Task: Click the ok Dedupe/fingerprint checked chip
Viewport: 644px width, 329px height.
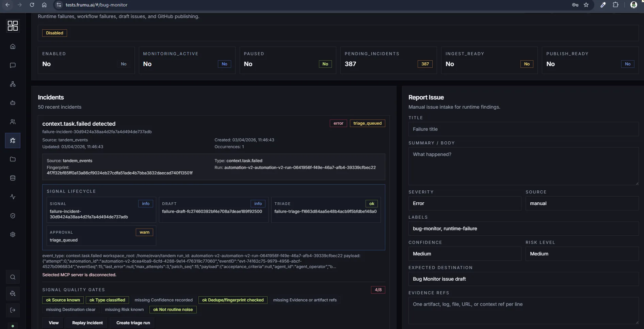Action: coord(233,300)
